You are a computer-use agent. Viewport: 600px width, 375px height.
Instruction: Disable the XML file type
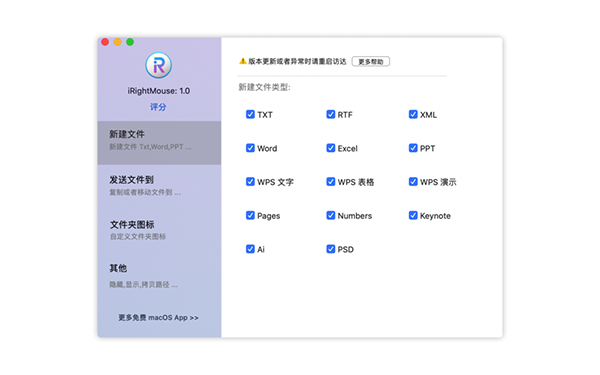413,114
